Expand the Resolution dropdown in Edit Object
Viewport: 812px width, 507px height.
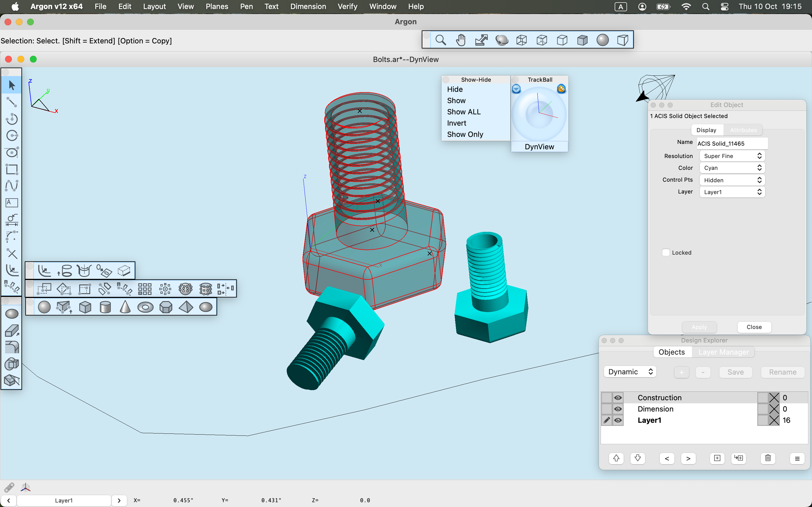(x=759, y=155)
